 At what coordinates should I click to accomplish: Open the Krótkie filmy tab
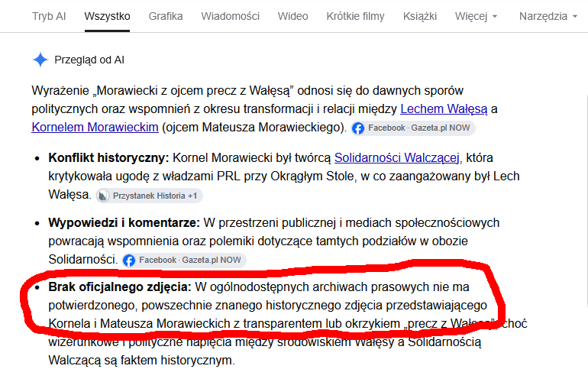coord(356,16)
